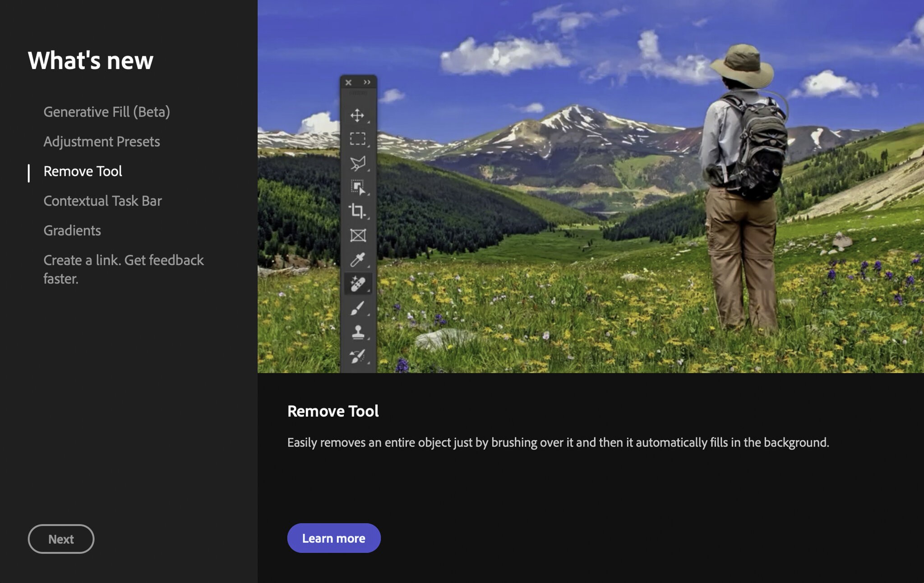Screen dimensions: 924x583
Task: Expand the tools panel with double chevron
Action: (x=367, y=82)
